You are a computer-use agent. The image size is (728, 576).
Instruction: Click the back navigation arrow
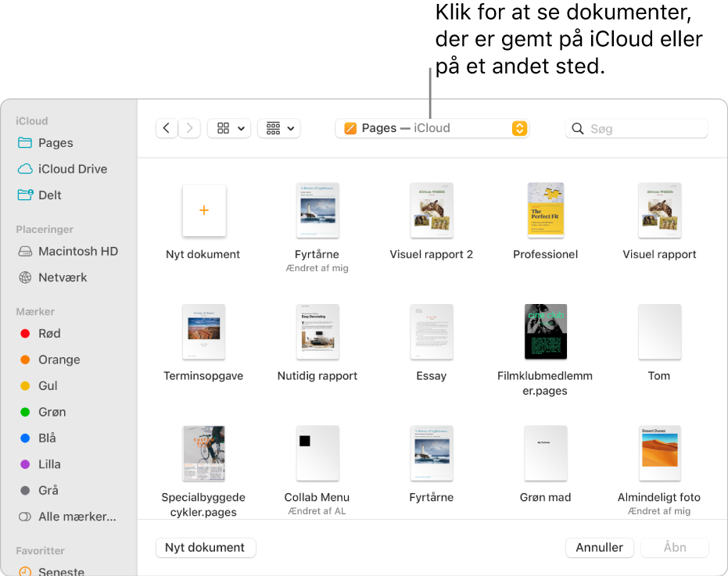(166, 128)
